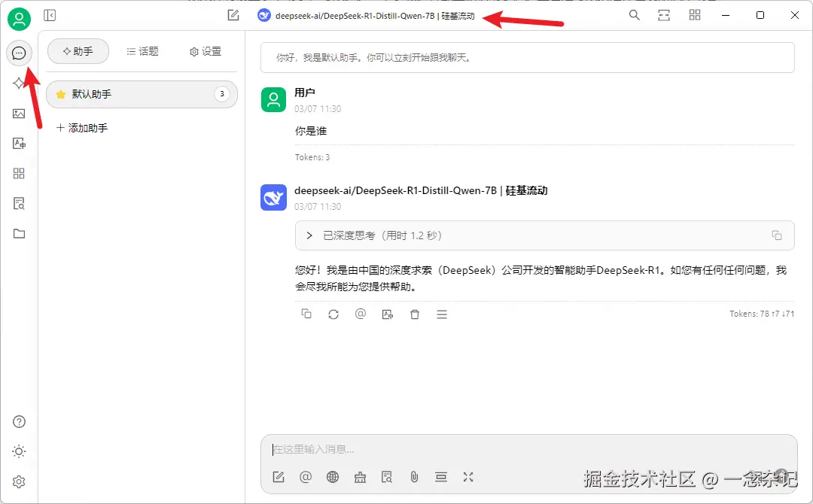Collapse the left sidebar panel

(50, 16)
